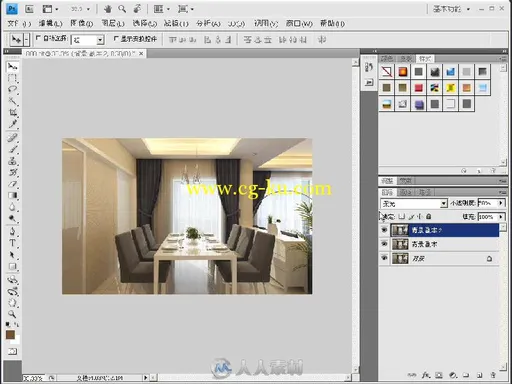Select the Clone Stamp tool
Image resolution: width=512 pixels, height=384 pixels.
coord(12,161)
